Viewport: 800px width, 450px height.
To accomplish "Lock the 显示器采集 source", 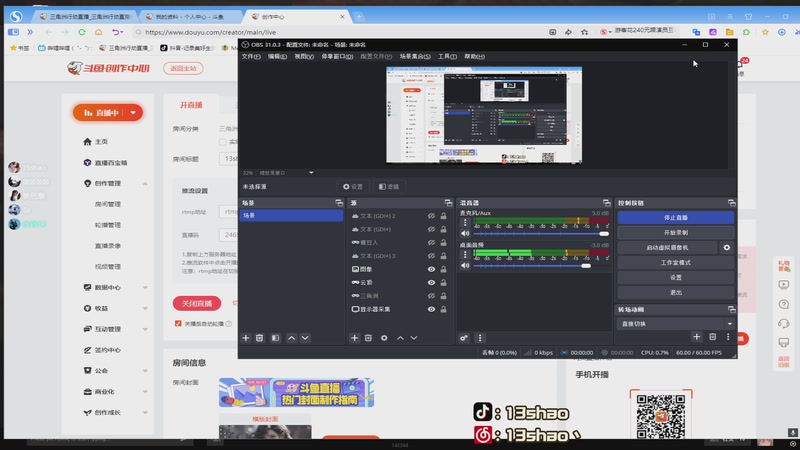I will click(x=443, y=309).
